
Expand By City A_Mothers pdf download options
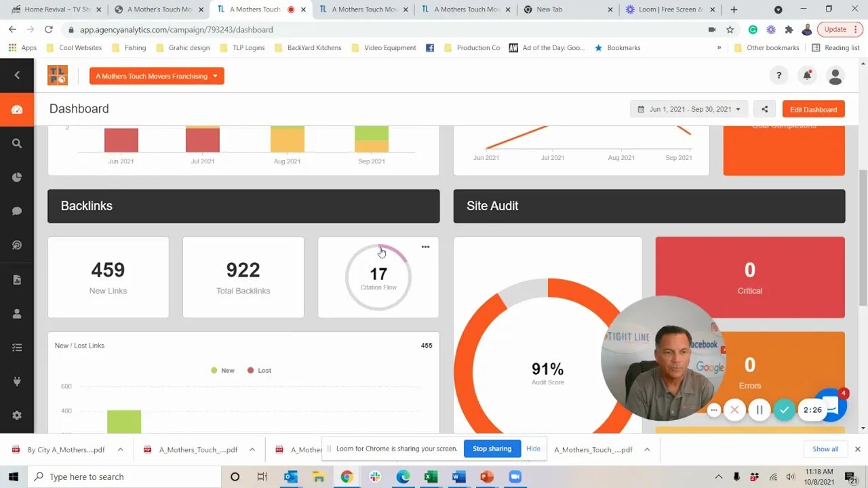(120, 449)
